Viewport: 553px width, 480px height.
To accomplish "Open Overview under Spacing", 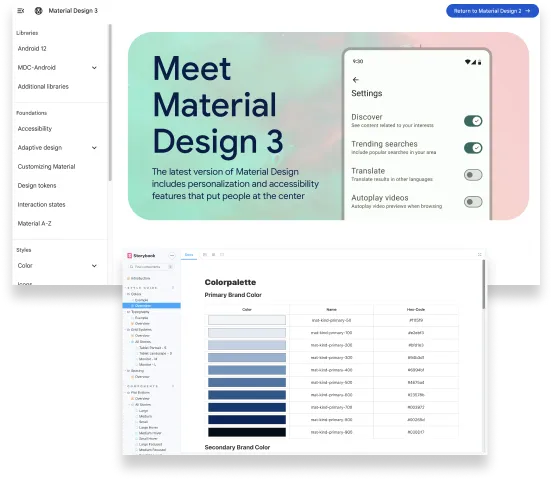I will [140, 377].
